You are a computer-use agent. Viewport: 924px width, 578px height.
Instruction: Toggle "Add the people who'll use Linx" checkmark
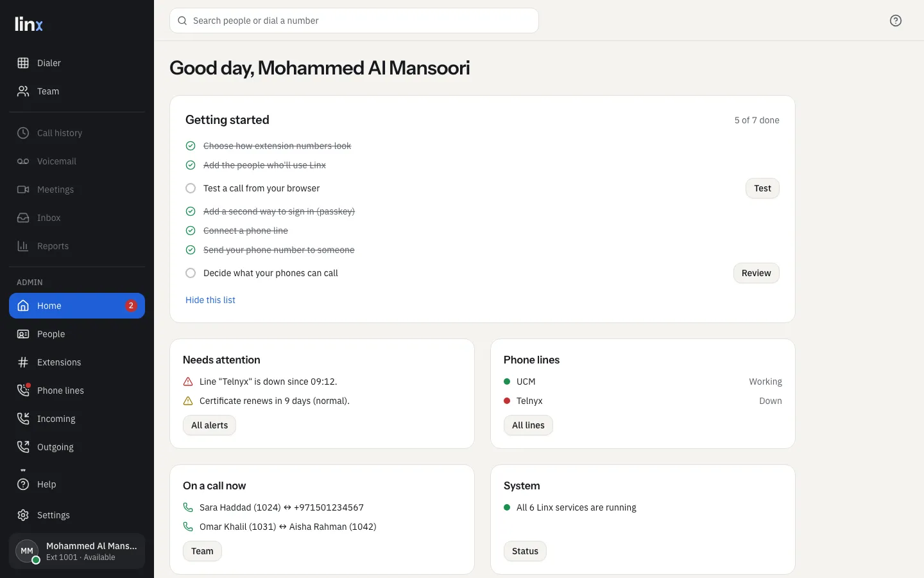click(191, 165)
